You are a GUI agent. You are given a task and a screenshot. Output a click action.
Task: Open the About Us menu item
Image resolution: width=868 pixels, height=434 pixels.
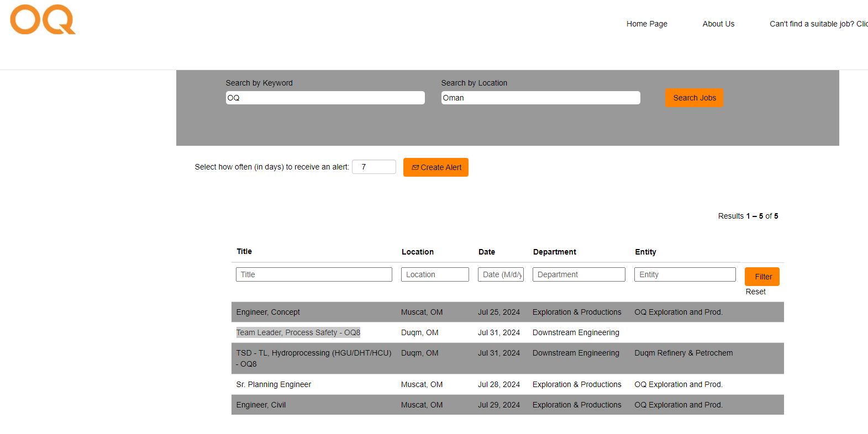[x=718, y=24]
